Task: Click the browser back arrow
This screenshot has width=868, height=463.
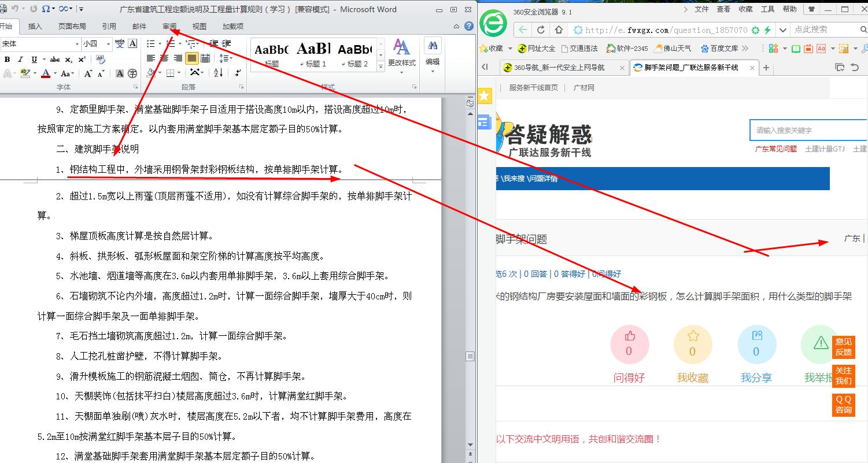Action: click(x=523, y=29)
